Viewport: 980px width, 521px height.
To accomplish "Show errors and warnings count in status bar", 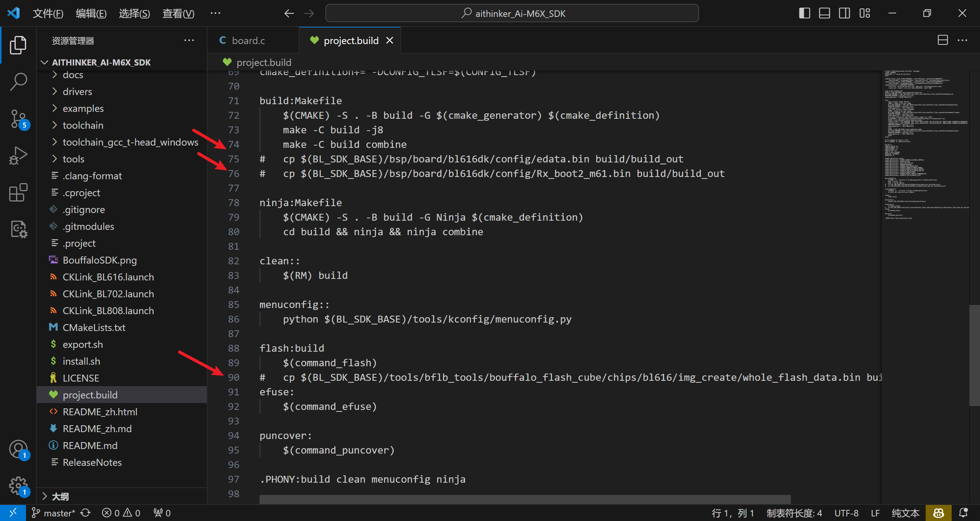I will tap(121, 513).
